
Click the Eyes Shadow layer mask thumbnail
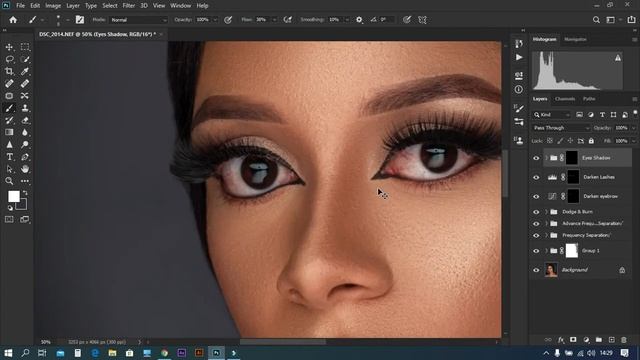coord(572,158)
